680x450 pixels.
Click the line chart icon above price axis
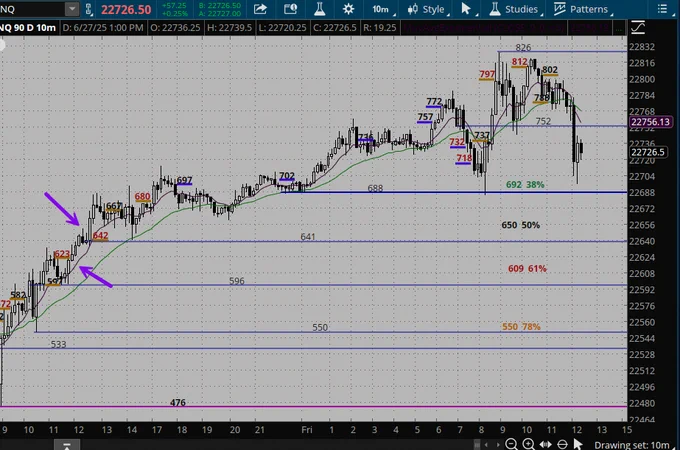click(x=638, y=28)
